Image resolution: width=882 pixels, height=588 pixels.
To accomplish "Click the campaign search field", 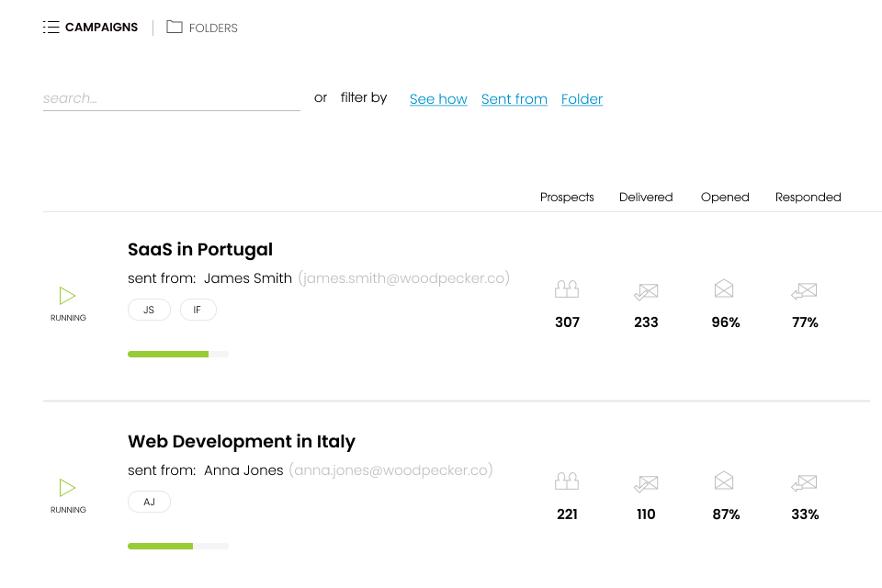I will pyautogui.click(x=171, y=98).
